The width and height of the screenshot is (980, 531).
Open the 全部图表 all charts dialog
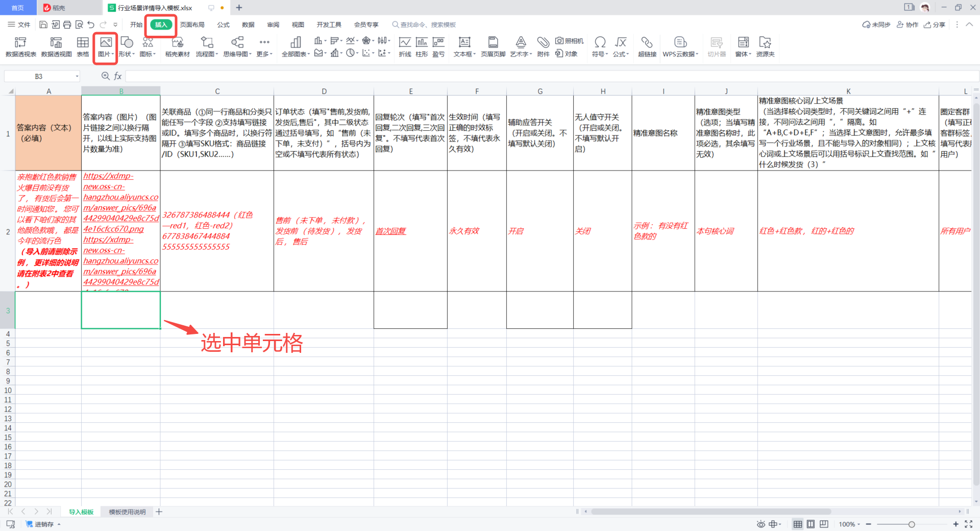tap(296, 47)
